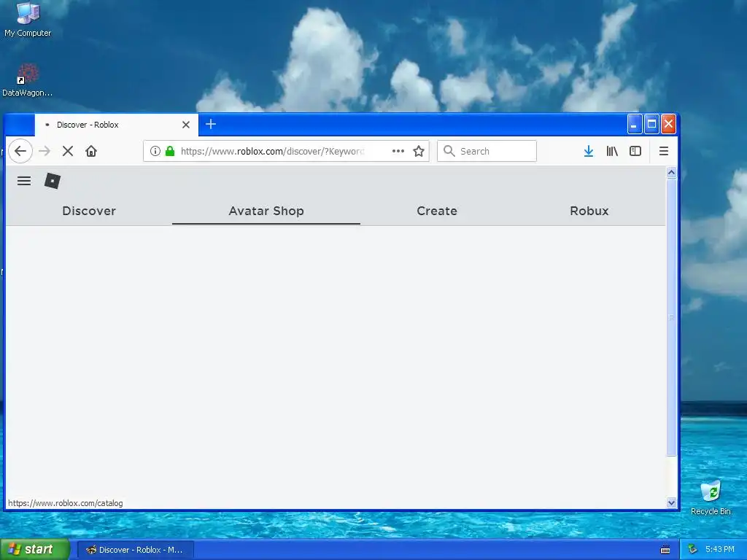The width and height of the screenshot is (747, 560).
Task: Click the forward navigation arrow
Action: coord(44,151)
